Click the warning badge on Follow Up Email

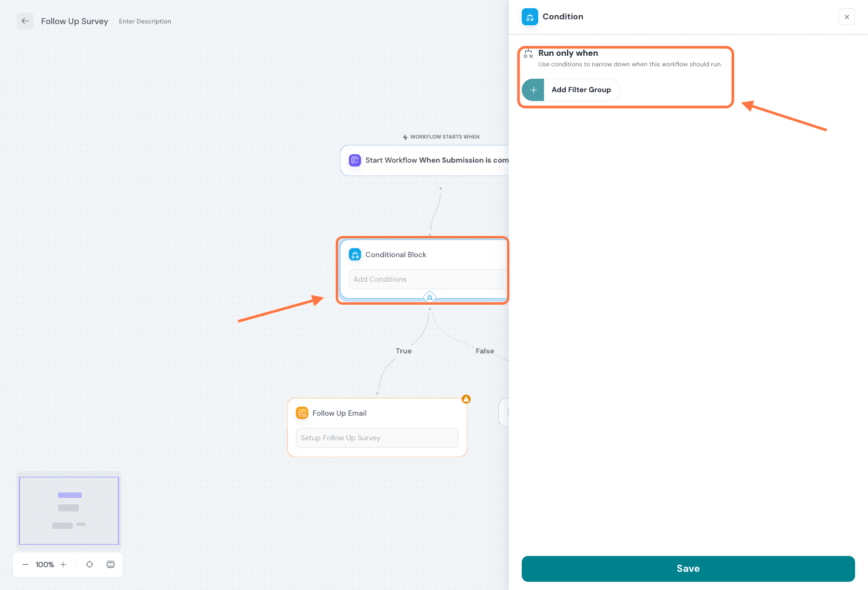[466, 399]
